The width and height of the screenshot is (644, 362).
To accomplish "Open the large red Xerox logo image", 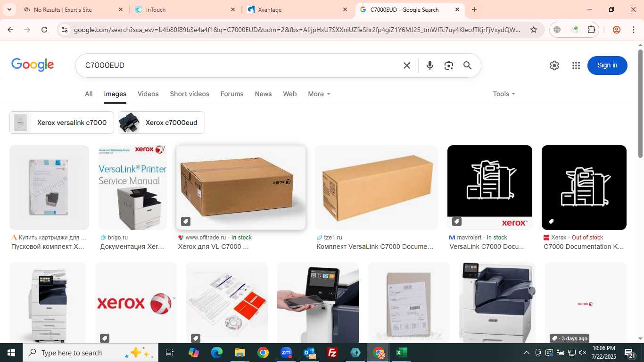I will coord(136,303).
